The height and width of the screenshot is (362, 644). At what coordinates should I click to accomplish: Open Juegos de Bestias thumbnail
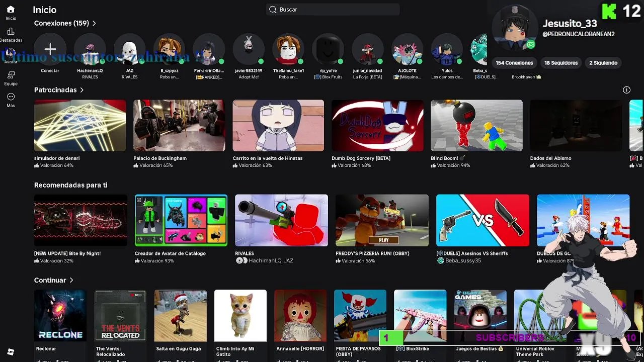click(480, 316)
